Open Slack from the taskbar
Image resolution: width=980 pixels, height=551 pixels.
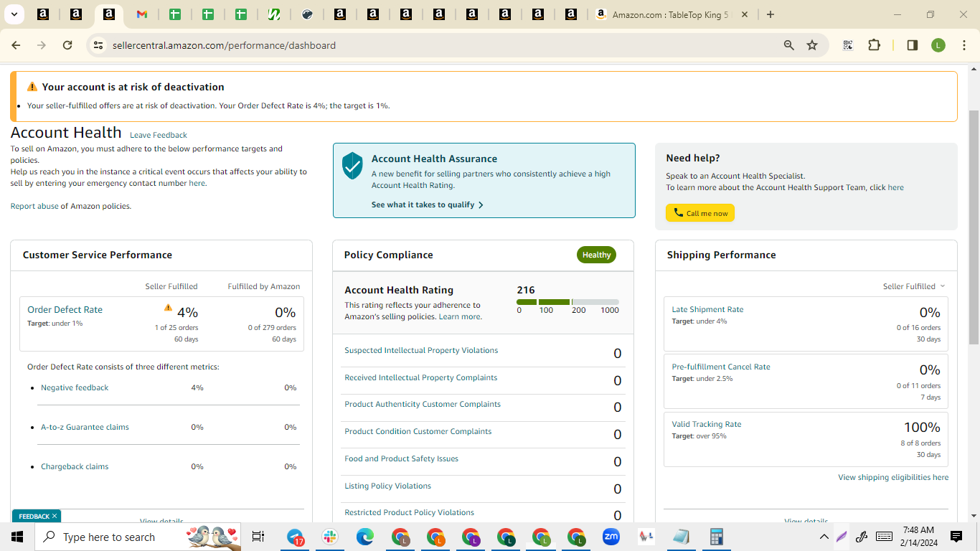tap(331, 537)
